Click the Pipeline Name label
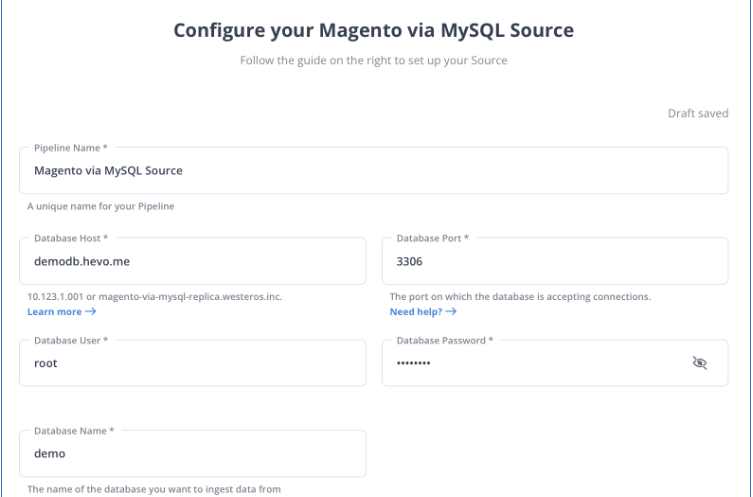The image size is (753, 497). pyautogui.click(x=71, y=148)
